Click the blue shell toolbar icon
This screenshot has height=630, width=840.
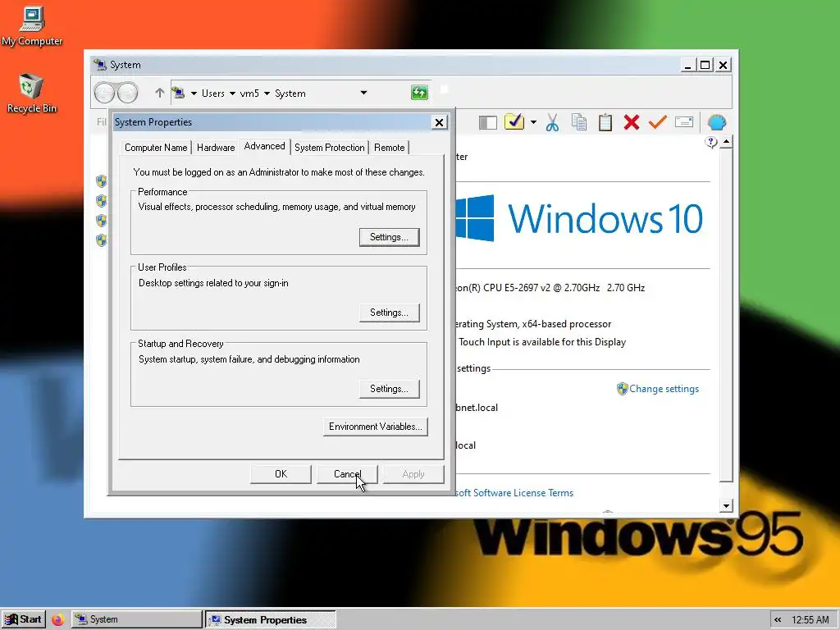coord(717,123)
